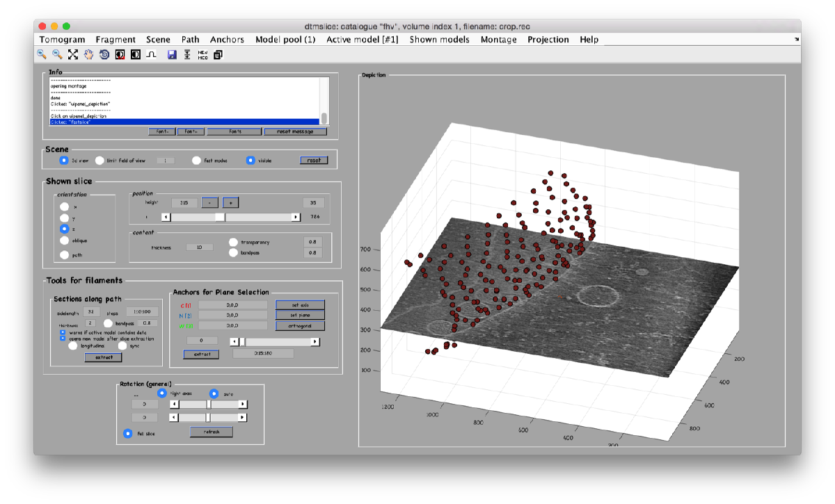Click the fit-to-view expand arrows icon
Image resolution: width=835 pixels, height=504 pixels.
tap(73, 54)
